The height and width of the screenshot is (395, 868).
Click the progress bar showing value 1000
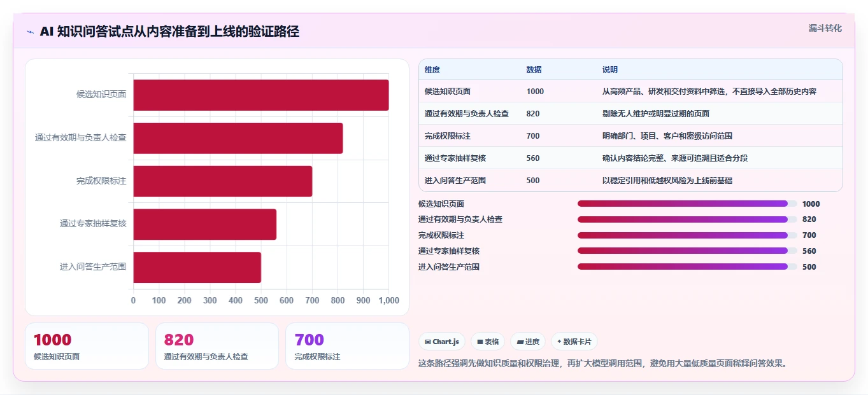[x=687, y=204]
